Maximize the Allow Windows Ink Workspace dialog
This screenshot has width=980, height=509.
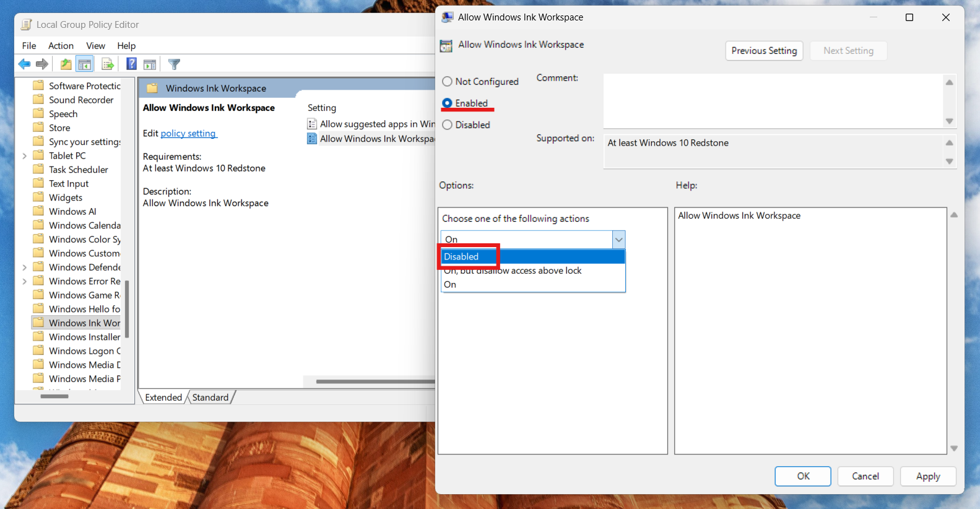(x=909, y=17)
